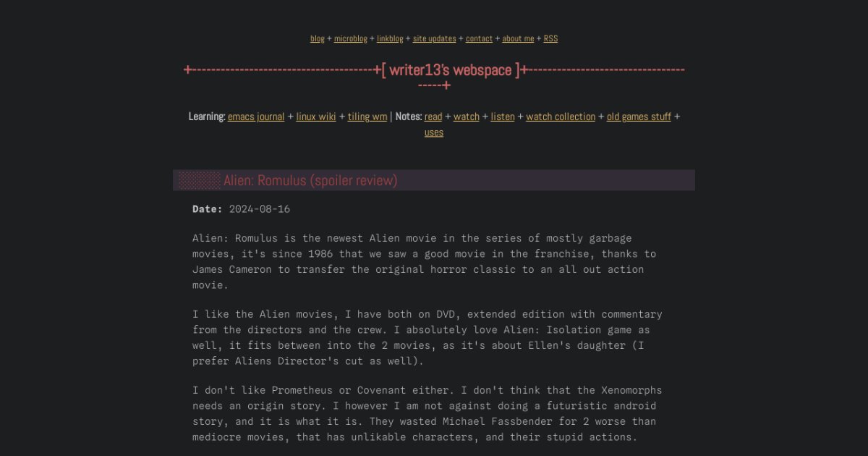
Task: Open the tiling wm notes
Action: coord(367,117)
